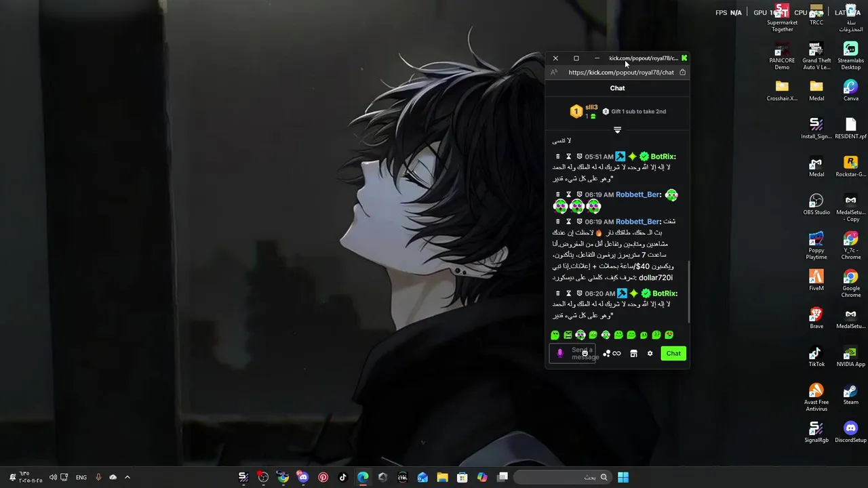Open volume control in system tray
868x488 pixels.
click(53, 477)
